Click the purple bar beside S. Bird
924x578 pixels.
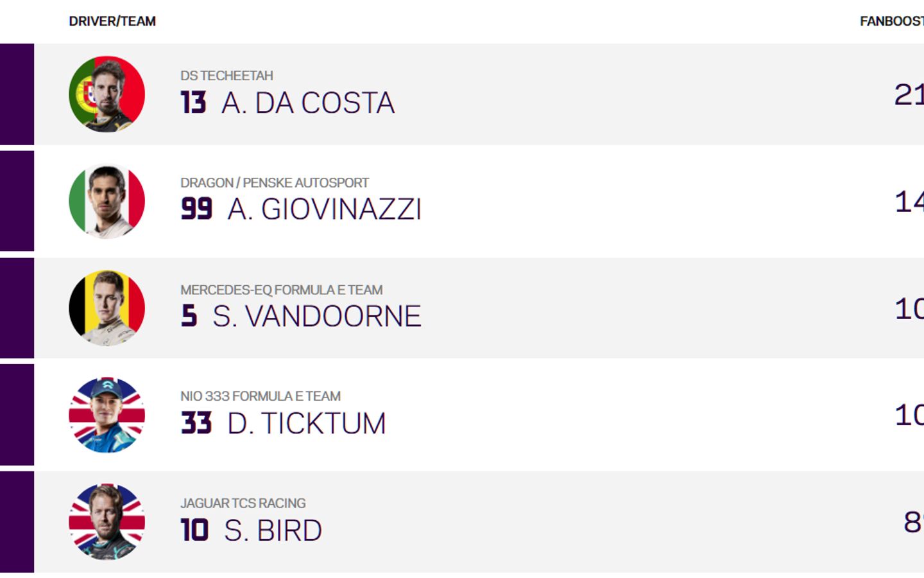(17, 521)
